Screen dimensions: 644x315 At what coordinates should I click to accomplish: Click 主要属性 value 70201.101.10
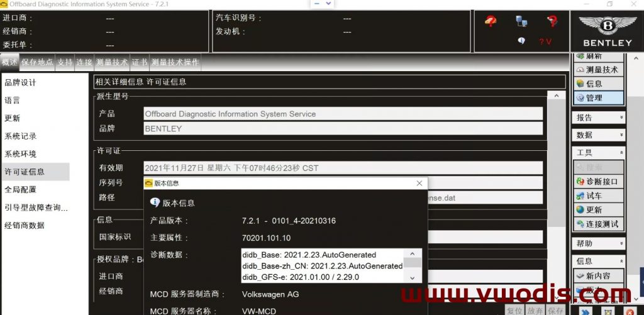coord(266,238)
